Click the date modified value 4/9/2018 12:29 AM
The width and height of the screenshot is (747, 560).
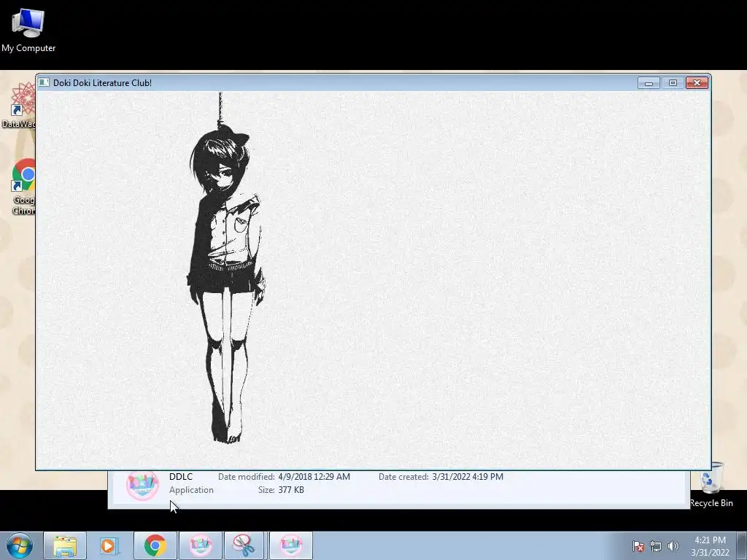[x=314, y=477]
